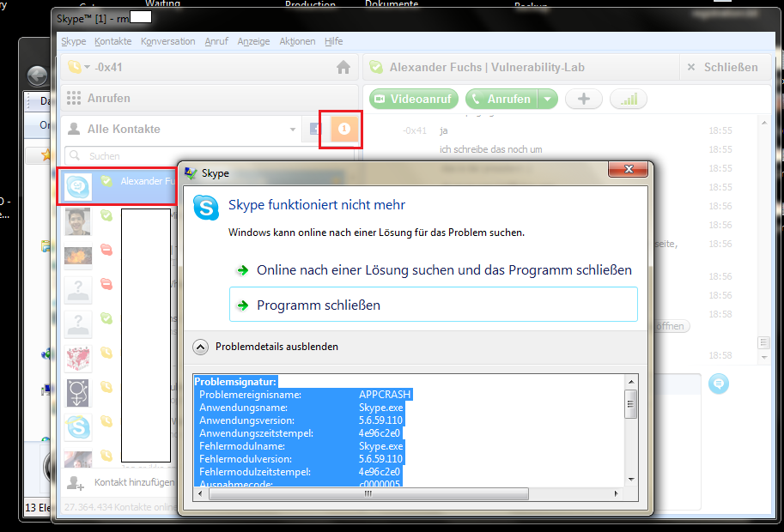Click the horizontal scrollbar in problem details
784x532 pixels.
coord(368,493)
